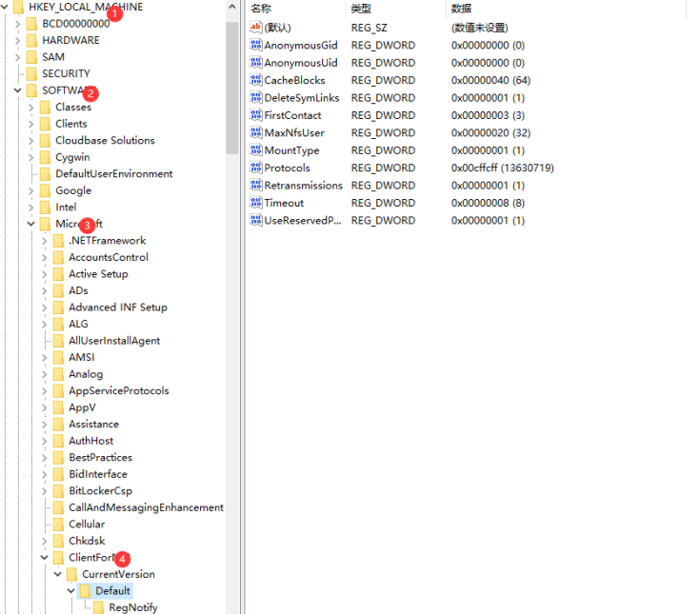Click the data 0x00000020 (32)
The image size is (700, 614).
(490, 133)
